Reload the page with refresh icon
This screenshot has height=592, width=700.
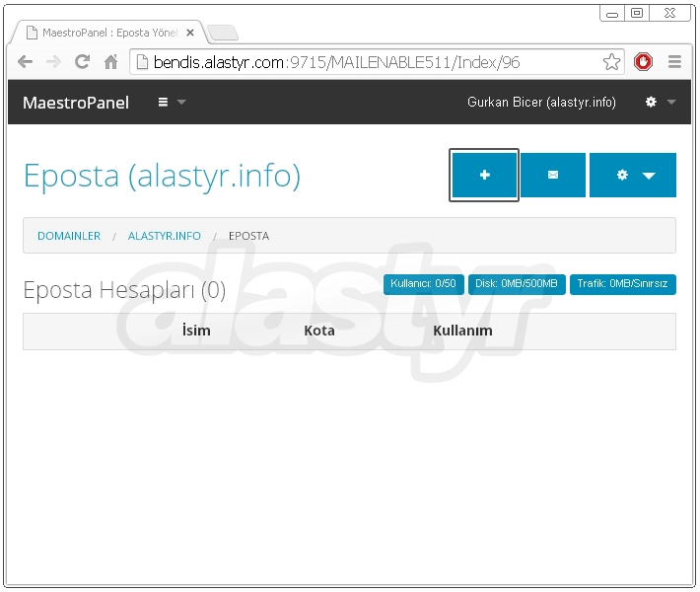pos(82,61)
